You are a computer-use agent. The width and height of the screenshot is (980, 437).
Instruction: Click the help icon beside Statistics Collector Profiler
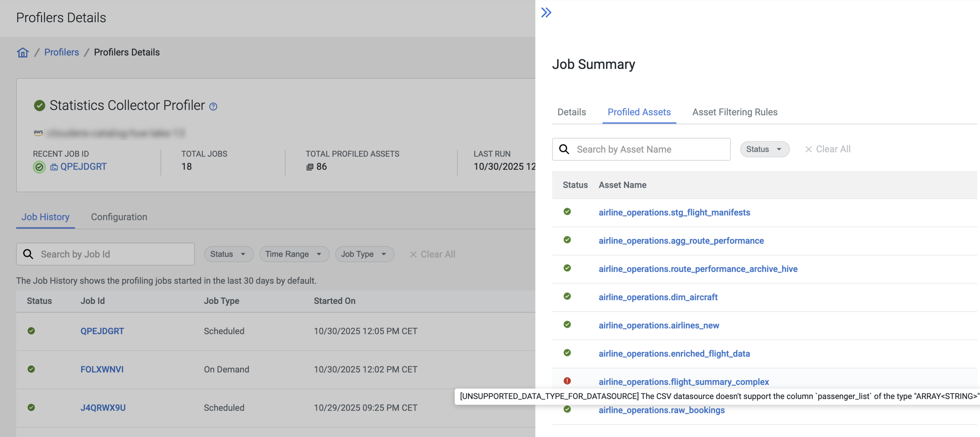click(213, 107)
